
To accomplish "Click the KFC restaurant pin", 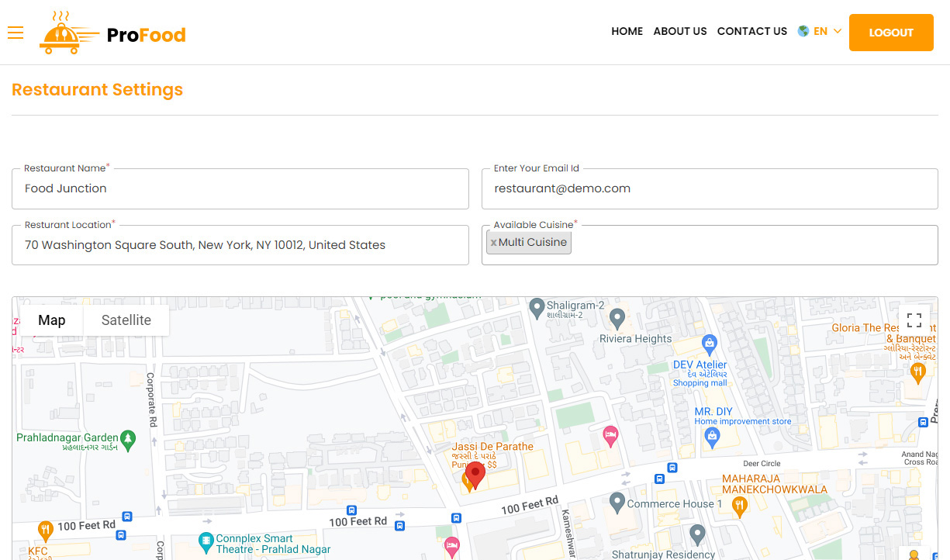I will point(45,531).
